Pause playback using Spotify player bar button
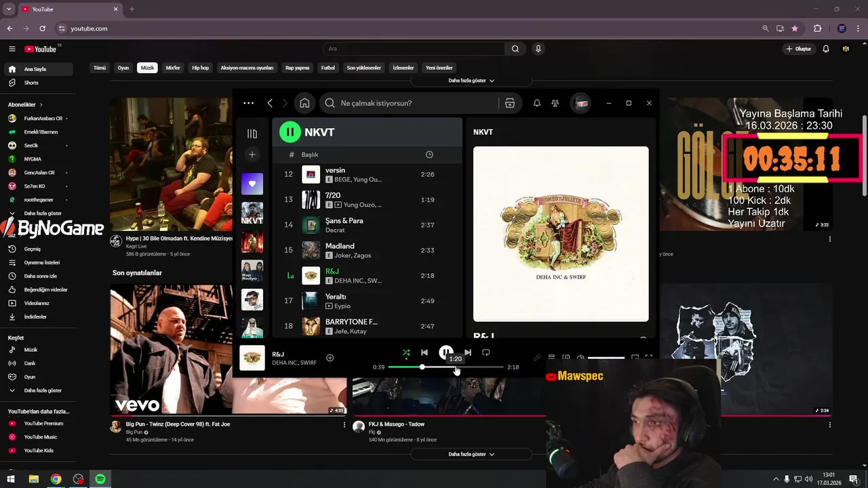 (x=446, y=352)
